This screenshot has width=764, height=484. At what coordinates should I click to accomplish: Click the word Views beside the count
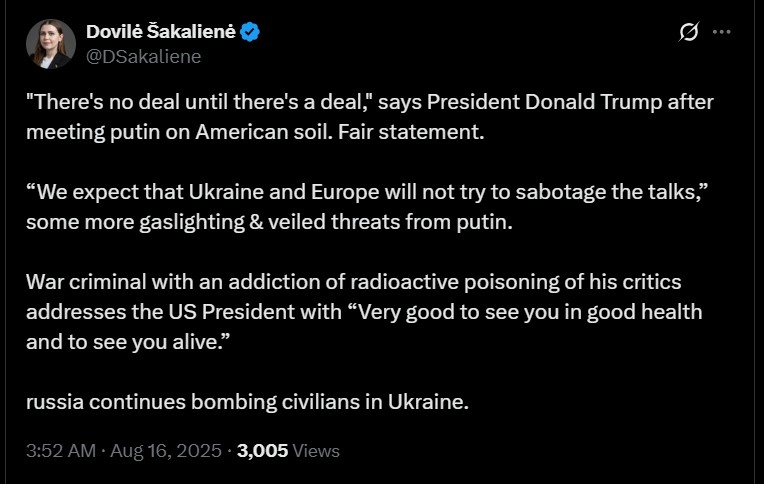(317, 451)
